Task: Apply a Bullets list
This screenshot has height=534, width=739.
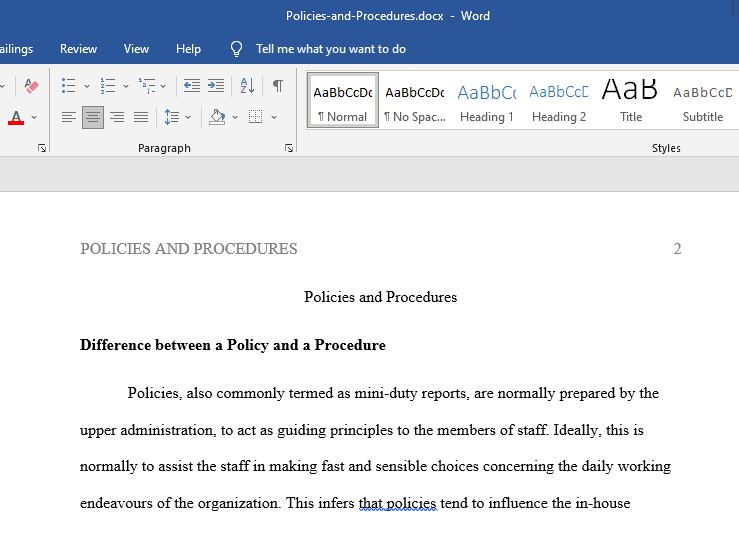Action: tap(68, 86)
